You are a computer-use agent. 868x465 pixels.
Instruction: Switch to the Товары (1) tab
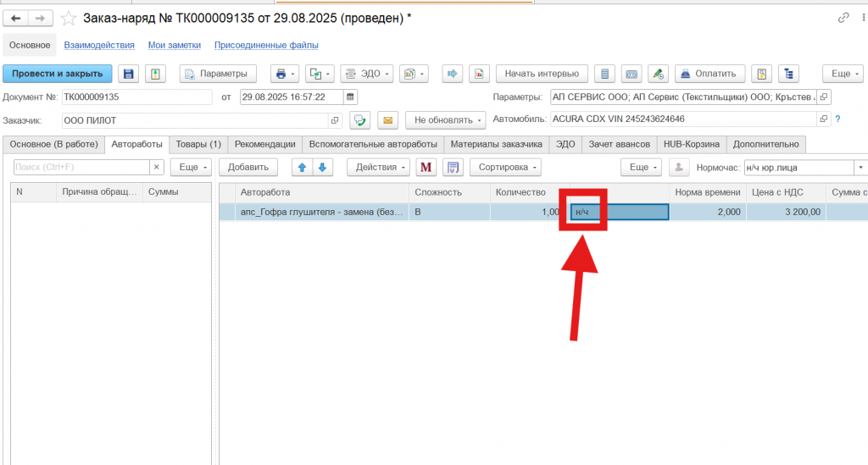[198, 144]
